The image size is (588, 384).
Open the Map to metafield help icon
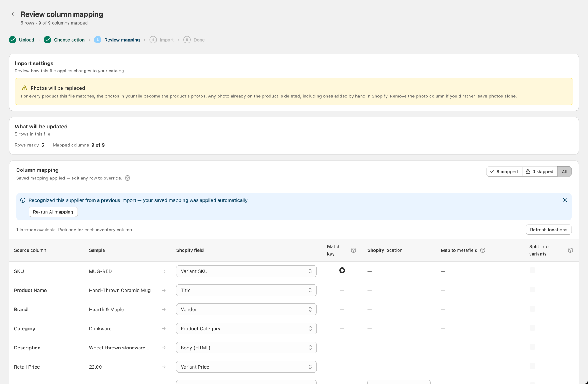pyautogui.click(x=483, y=250)
